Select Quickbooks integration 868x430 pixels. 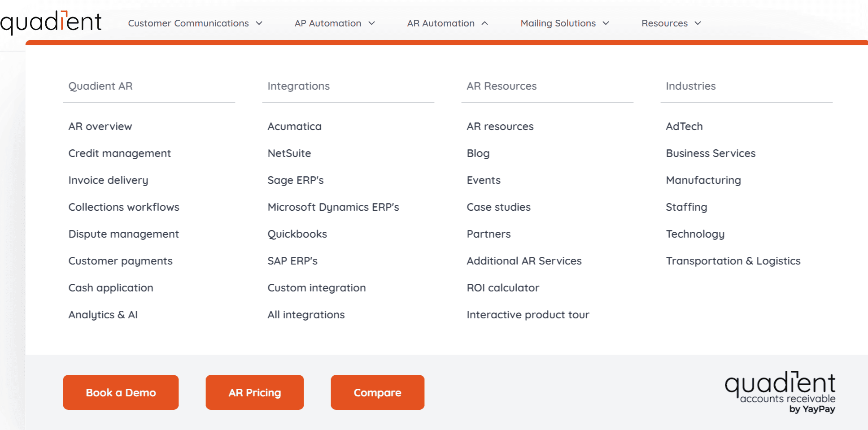pyautogui.click(x=297, y=234)
